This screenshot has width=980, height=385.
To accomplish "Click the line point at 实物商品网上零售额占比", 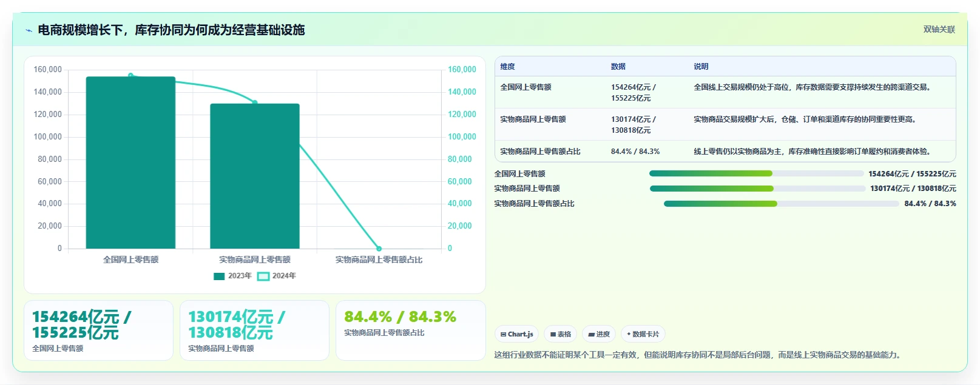I will 379,249.
